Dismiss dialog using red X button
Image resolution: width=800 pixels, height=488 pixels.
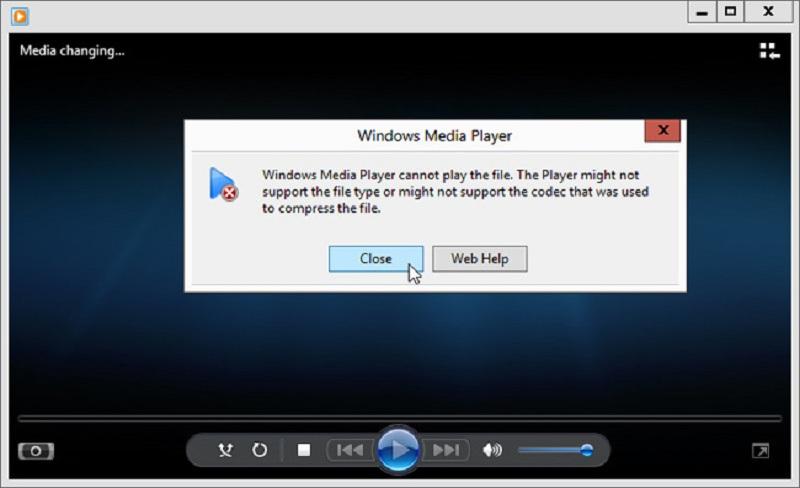pos(662,132)
